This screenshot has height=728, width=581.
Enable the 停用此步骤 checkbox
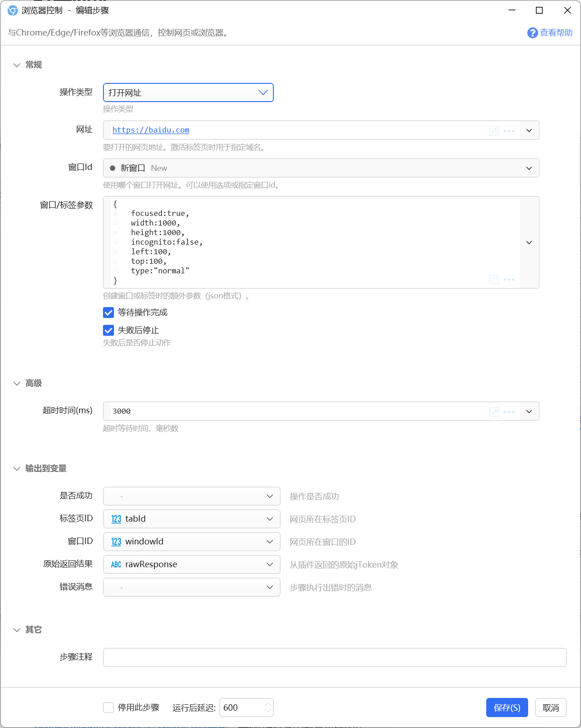[x=108, y=707]
